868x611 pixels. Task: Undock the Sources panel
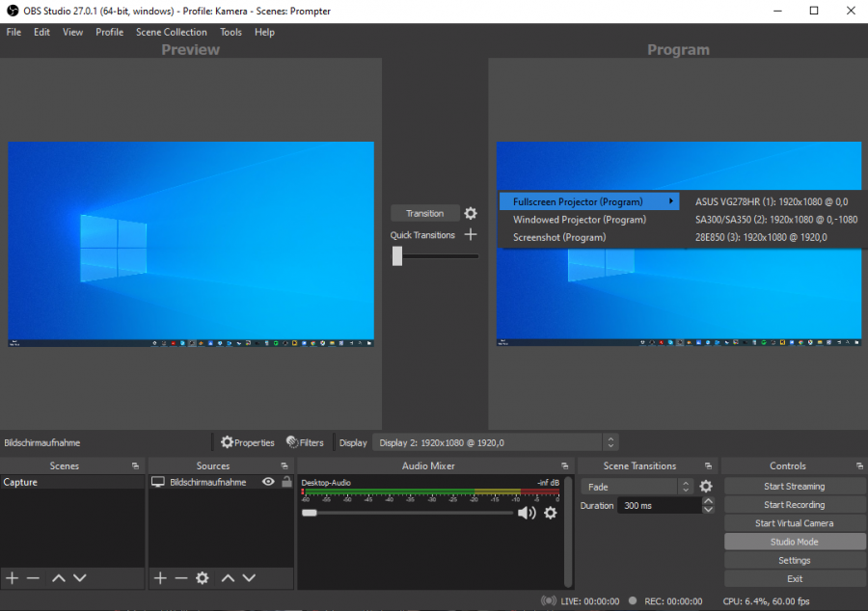pyautogui.click(x=284, y=466)
